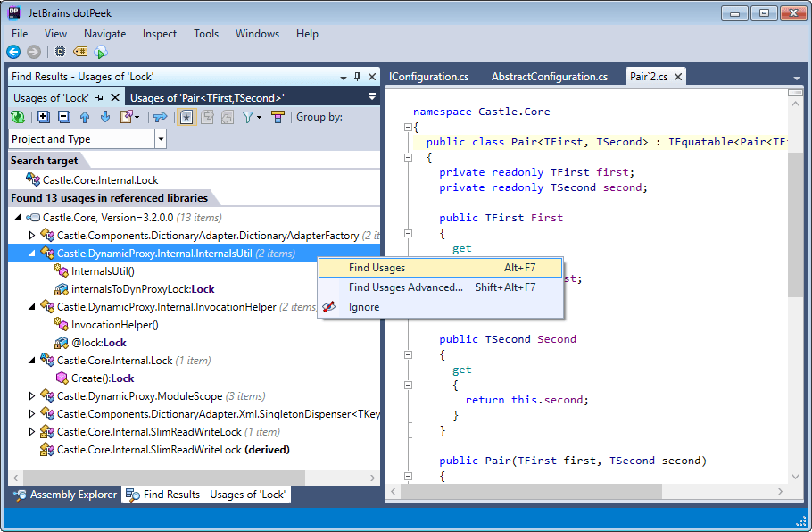This screenshot has width=812, height=532.
Task: Toggle pin on Usages of 'Lock' tab
Action: click(99, 97)
